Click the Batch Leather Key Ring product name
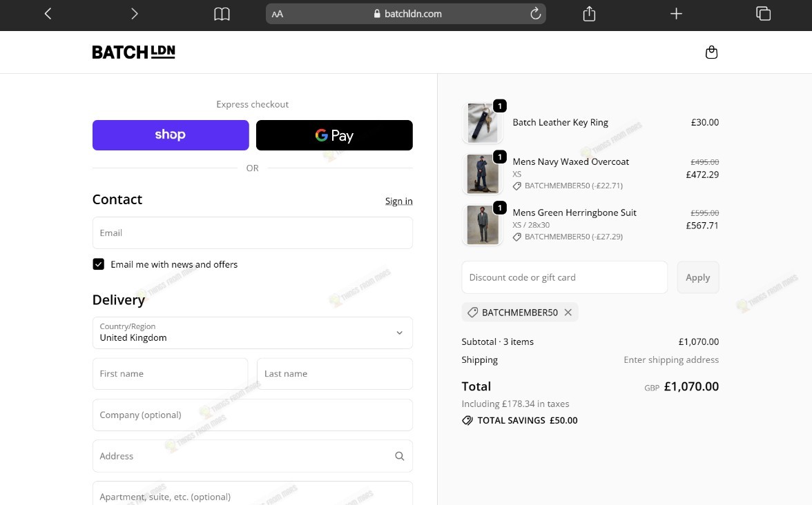This screenshot has width=812, height=505. [561, 123]
